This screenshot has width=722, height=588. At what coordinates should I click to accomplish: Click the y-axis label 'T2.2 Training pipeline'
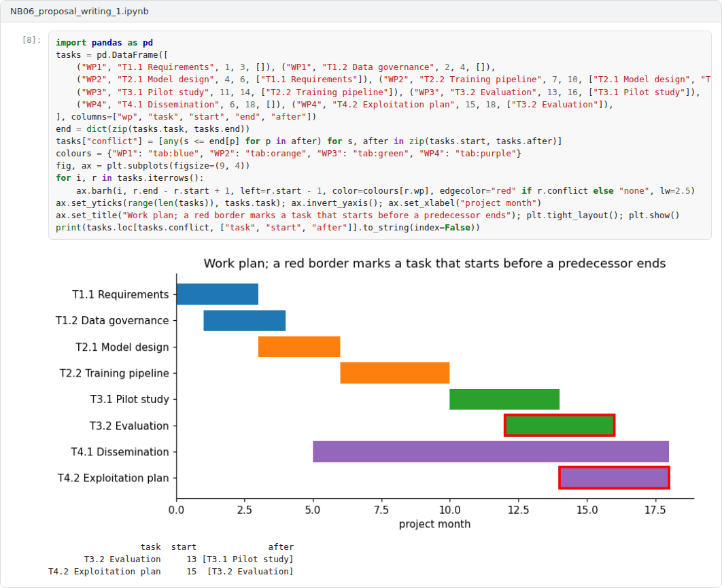(x=114, y=373)
